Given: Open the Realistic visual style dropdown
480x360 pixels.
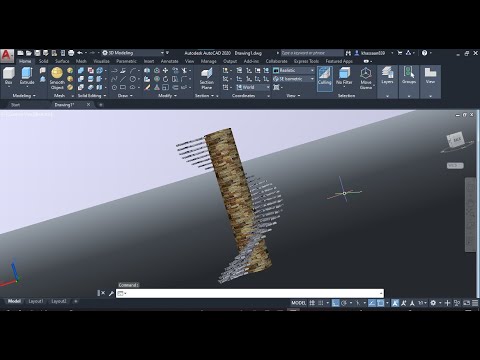Looking at the screenshot, I should (293, 70).
